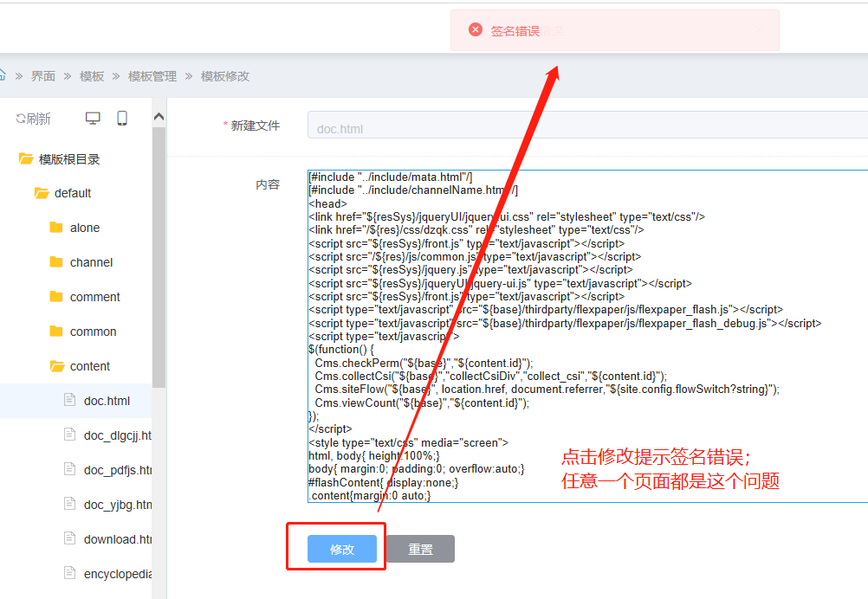Image resolution: width=868 pixels, height=599 pixels.
Task: Click the 刷新 refresh button
Action: click(33, 119)
